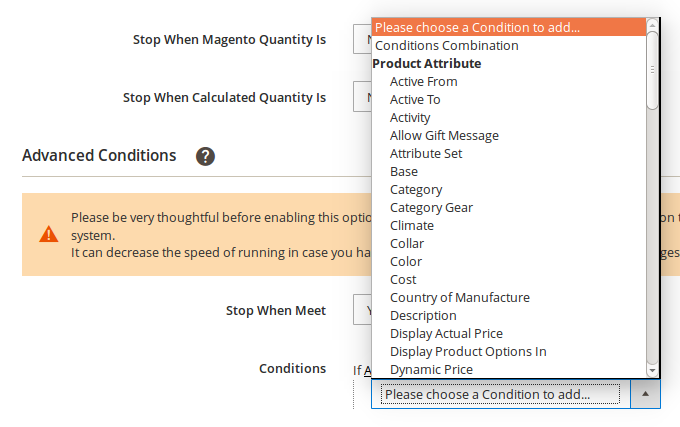Click the Advanced Conditions help question mark icon

[205, 156]
